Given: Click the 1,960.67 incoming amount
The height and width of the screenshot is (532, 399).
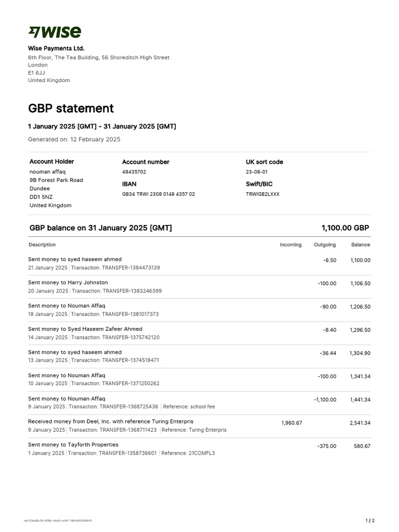Looking at the screenshot, I should click(x=292, y=423).
